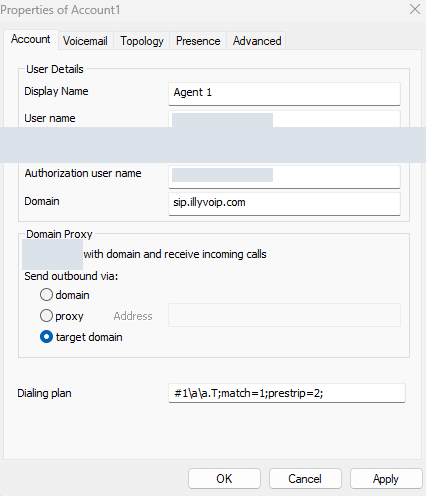
Task: Switch to the Presence tab
Action: tap(198, 41)
